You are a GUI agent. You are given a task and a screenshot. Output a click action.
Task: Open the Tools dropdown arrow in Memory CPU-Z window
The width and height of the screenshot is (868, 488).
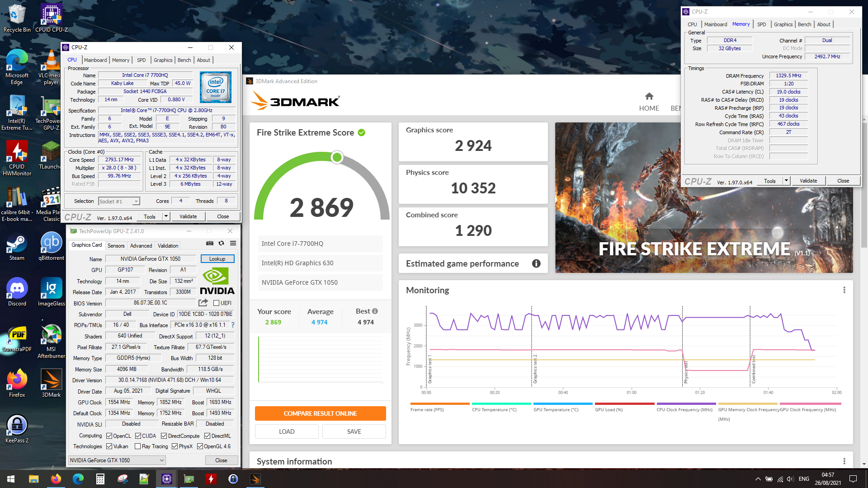pos(786,181)
